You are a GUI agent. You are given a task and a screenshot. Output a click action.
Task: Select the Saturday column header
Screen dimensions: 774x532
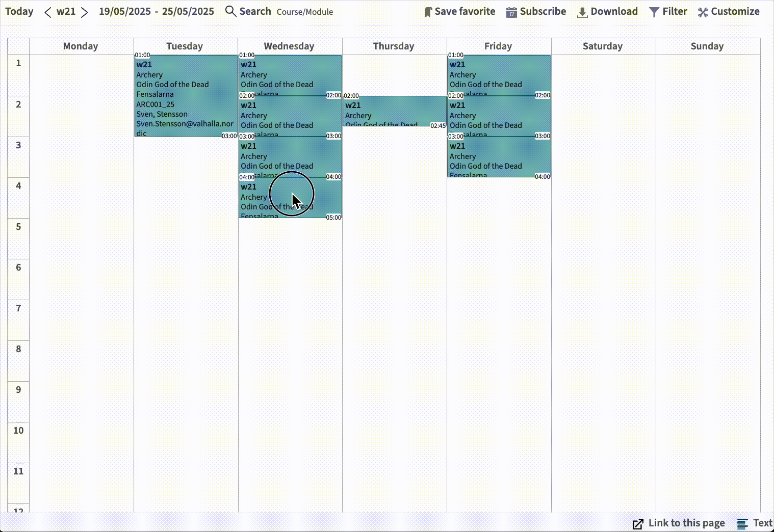click(x=603, y=46)
